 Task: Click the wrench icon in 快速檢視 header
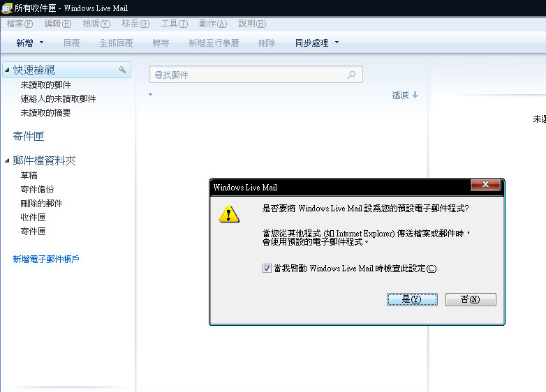(x=122, y=70)
